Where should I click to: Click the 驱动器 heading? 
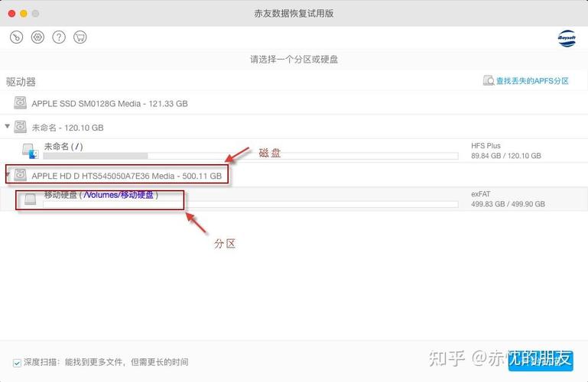click(21, 82)
